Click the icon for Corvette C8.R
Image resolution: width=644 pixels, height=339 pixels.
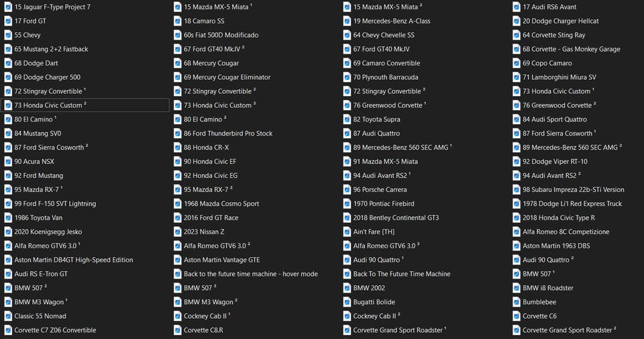click(177, 330)
